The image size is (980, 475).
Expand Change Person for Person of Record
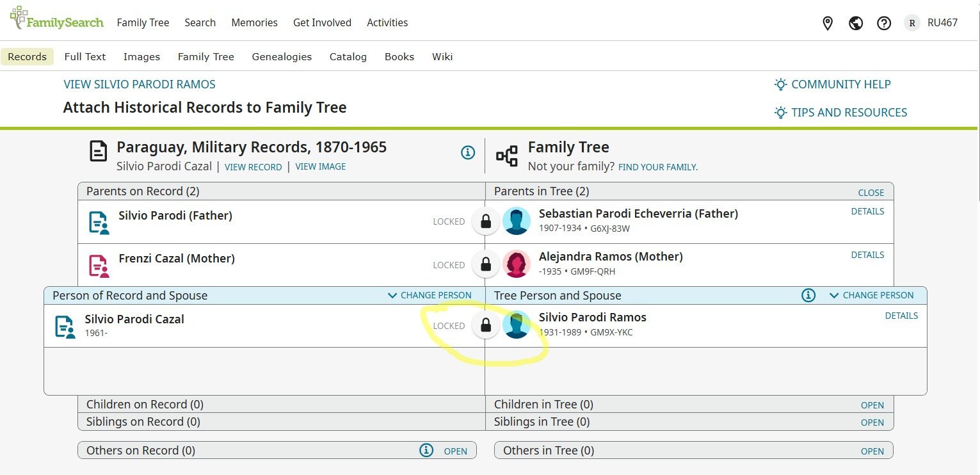(x=430, y=295)
